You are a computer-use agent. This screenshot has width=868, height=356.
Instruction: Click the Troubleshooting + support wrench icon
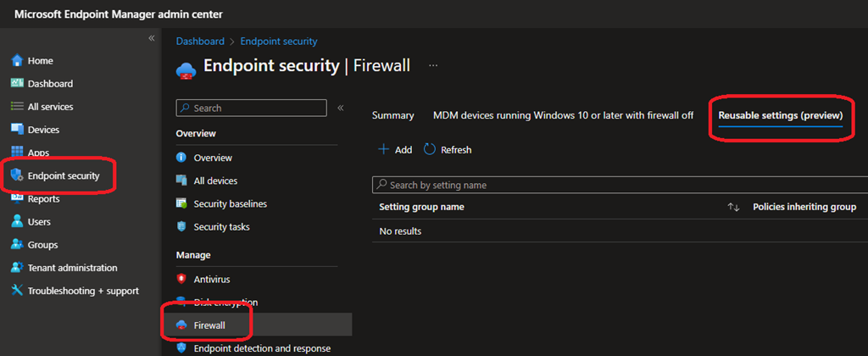pos(17,291)
